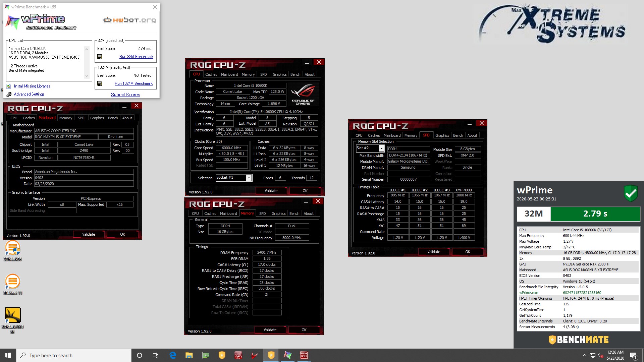Open the 3DMark06 desktop shortcut
This screenshot has width=644, height=362.
coord(12,251)
